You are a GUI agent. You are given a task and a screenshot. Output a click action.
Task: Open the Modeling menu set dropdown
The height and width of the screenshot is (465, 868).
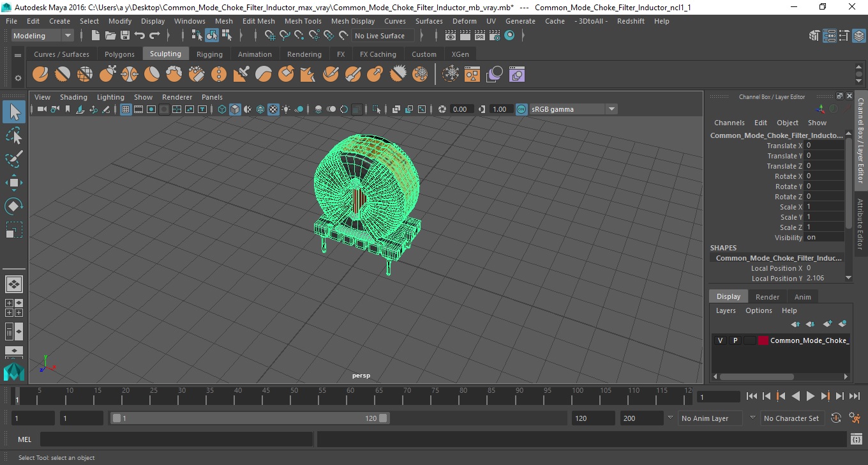click(x=42, y=36)
